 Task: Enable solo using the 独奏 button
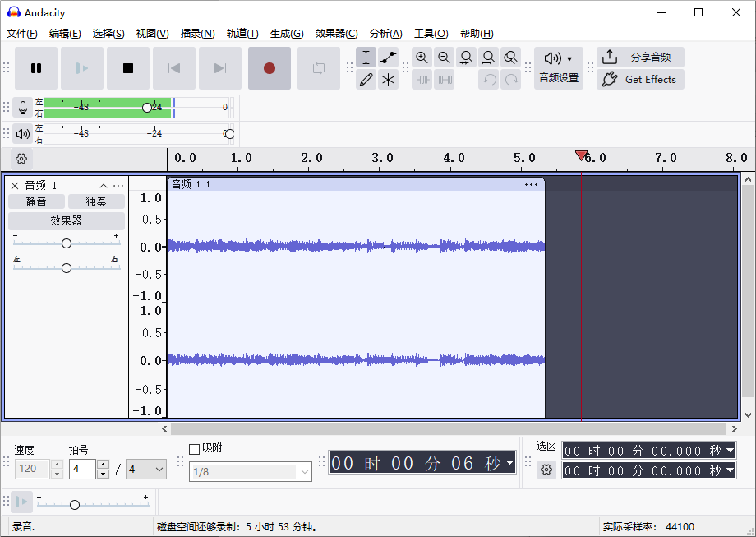pos(95,201)
